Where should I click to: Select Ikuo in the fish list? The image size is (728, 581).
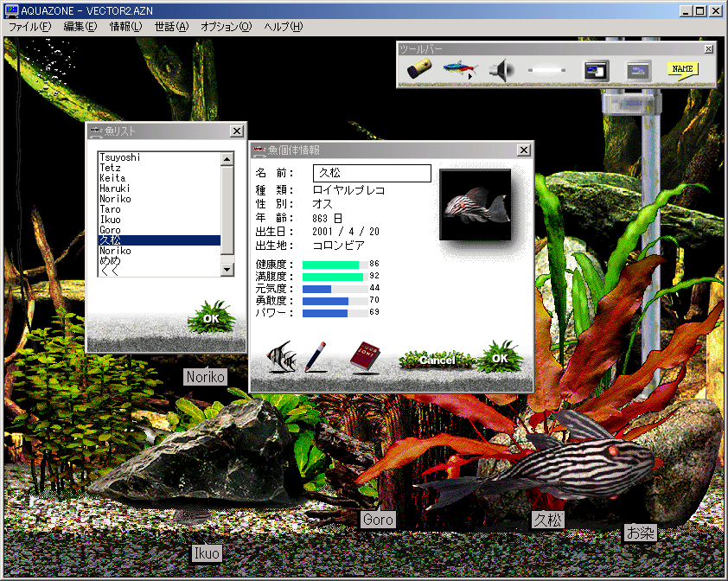tap(159, 220)
